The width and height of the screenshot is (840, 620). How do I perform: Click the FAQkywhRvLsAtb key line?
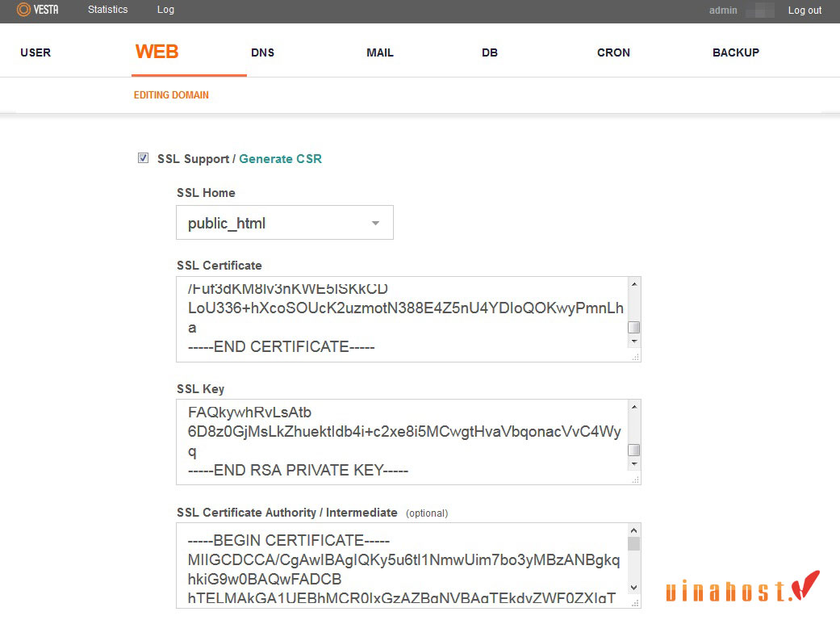pyautogui.click(x=249, y=413)
